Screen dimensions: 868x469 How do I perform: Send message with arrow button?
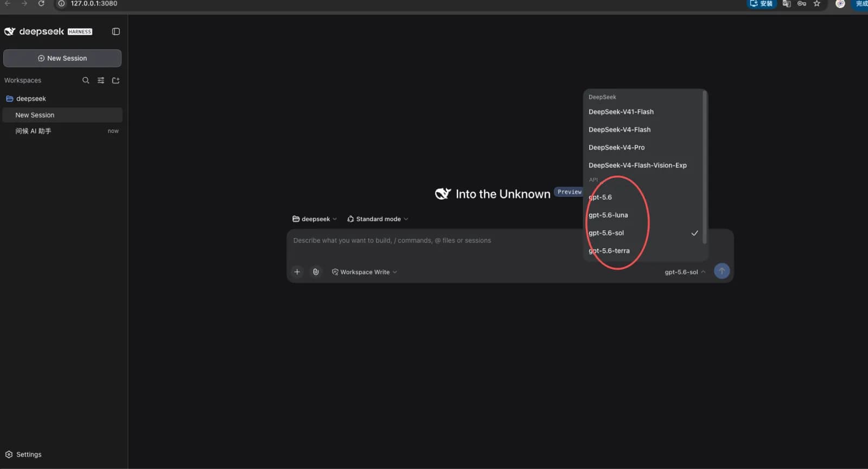722,271
